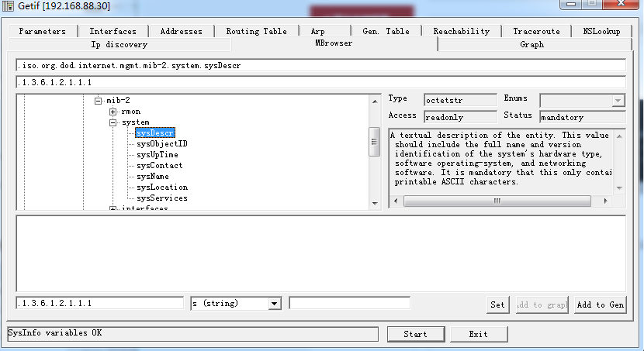The height and width of the screenshot is (351, 644).
Task: Click description scroll up arrow
Action: click(619, 136)
